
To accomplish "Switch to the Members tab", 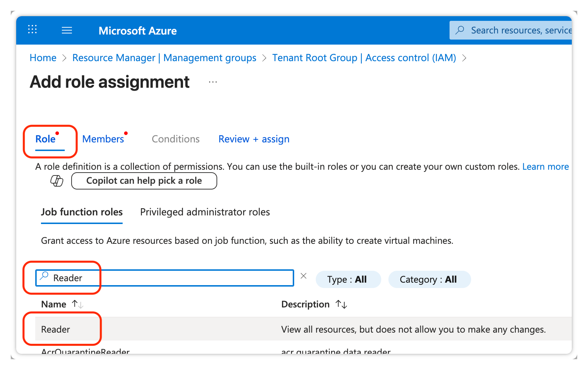I will point(103,139).
